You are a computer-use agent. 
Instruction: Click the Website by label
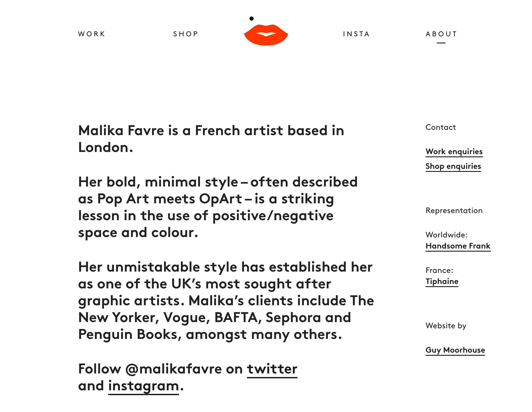point(446,326)
